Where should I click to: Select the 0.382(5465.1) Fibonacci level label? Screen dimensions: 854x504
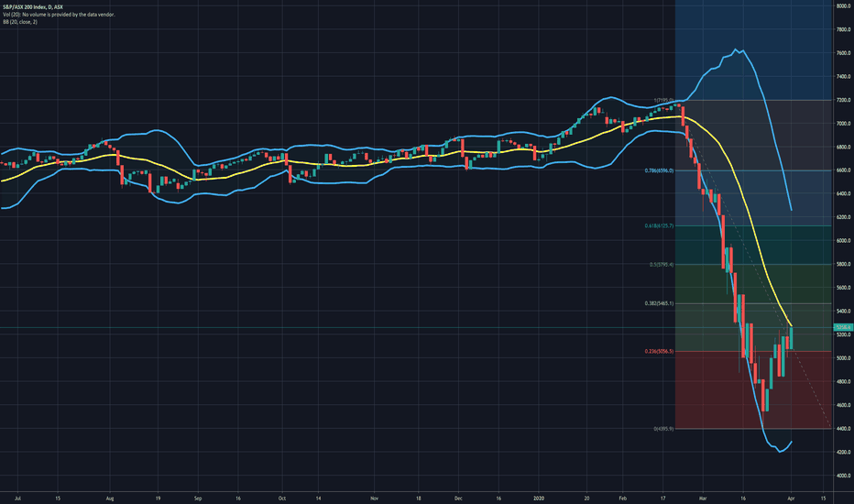(659, 303)
